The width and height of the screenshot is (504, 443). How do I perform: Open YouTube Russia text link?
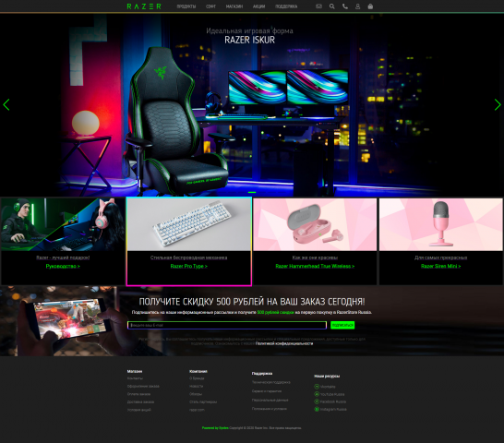click(x=332, y=394)
